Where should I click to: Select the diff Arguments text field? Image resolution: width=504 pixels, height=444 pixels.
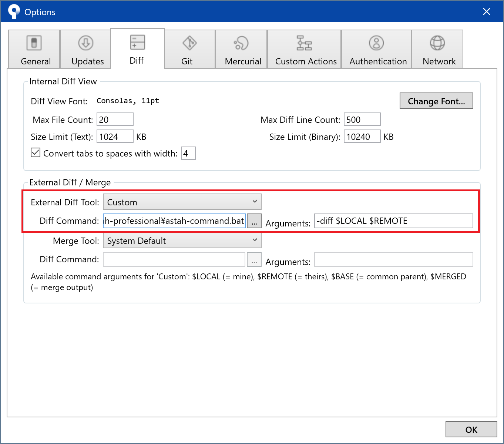coord(393,221)
